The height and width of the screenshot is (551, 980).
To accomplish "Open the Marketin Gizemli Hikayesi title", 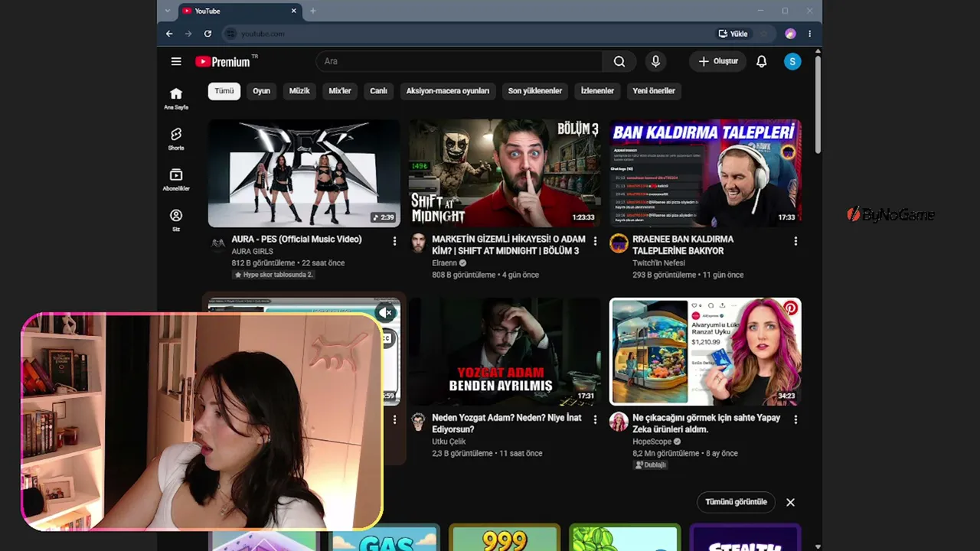I will click(508, 245).
